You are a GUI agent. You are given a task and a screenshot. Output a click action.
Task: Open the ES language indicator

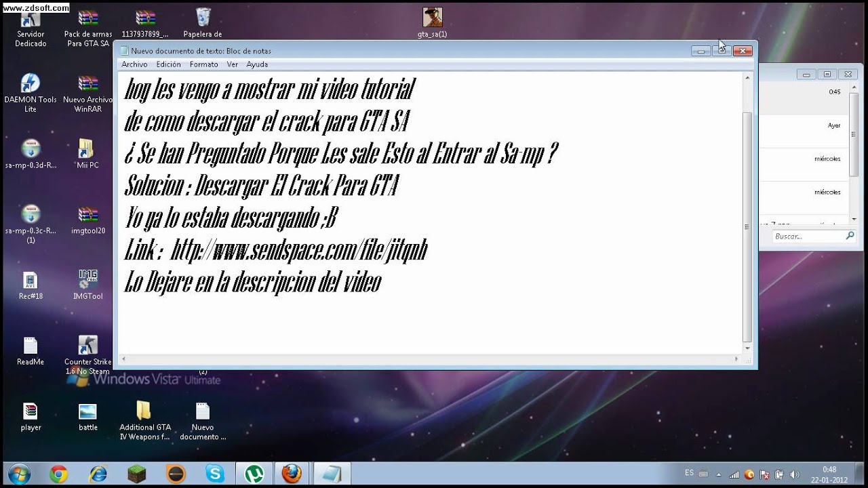(689, 473)
